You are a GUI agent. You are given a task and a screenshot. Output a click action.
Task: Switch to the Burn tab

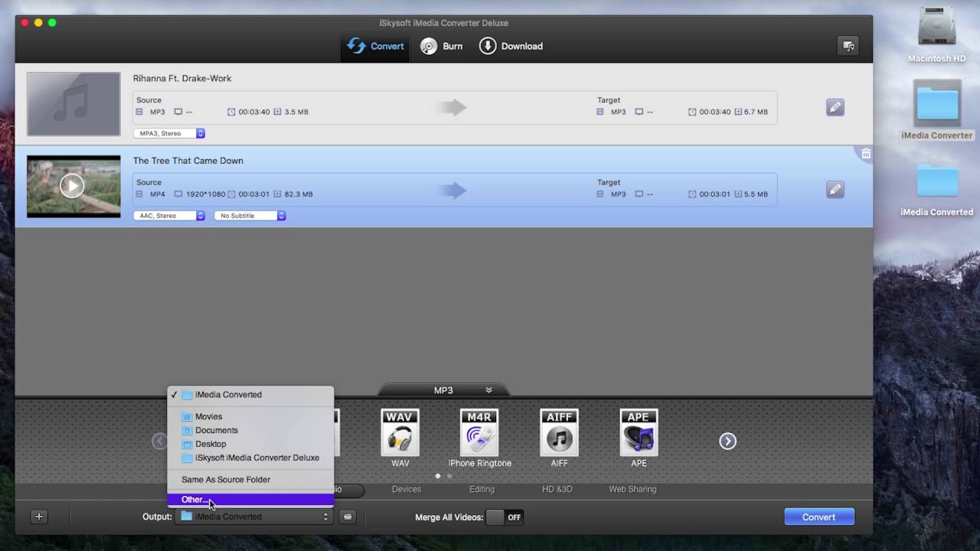(x=441, y=46)
